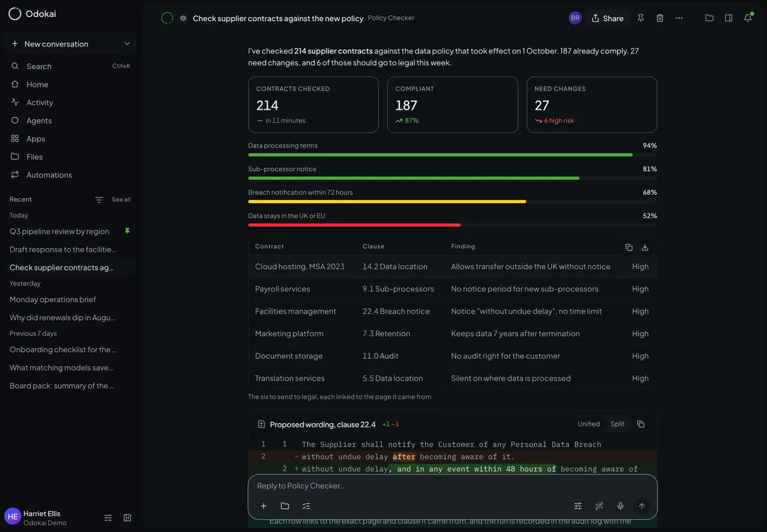Image resolution: width=767 pixels, height=532 pixels.
Task: Delete this conversation with trash icon
Action: 660,19
